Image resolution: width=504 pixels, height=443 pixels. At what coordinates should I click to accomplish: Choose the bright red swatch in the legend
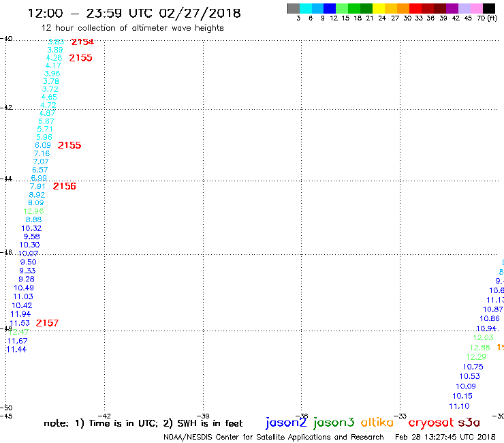(415, 8)
